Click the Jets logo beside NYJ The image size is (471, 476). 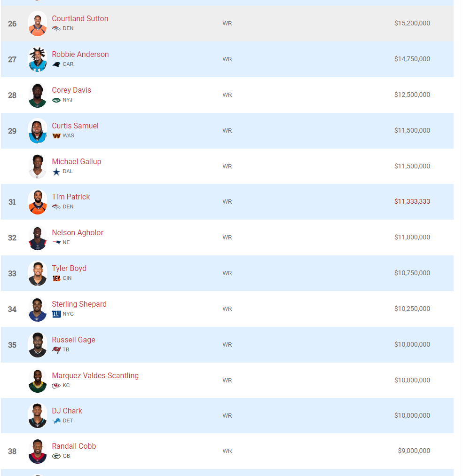56,100
